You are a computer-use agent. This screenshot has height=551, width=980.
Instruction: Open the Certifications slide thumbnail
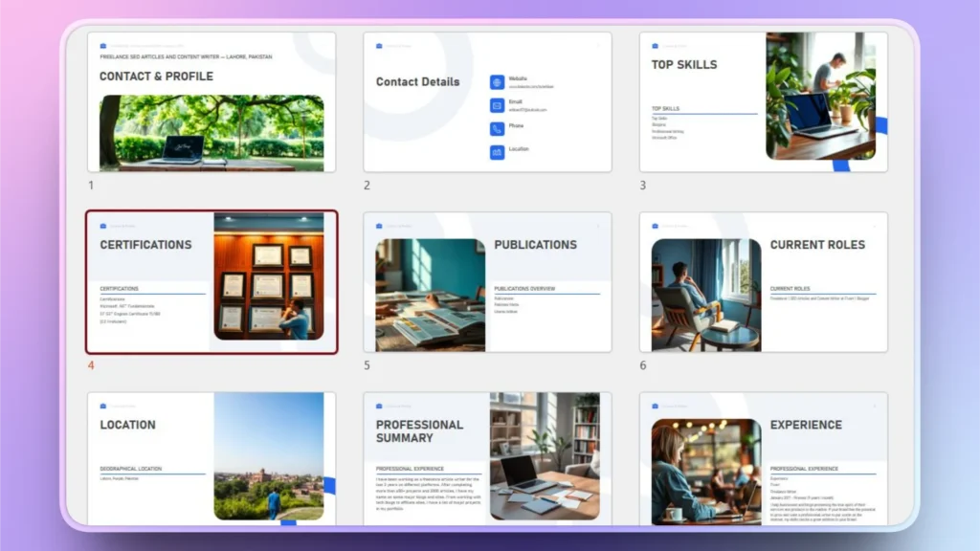tap(212, 282)
